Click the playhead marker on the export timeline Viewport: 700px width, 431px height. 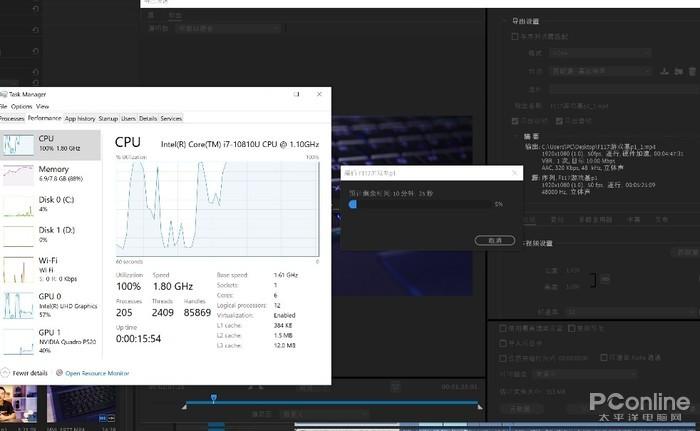coord(213,398)
